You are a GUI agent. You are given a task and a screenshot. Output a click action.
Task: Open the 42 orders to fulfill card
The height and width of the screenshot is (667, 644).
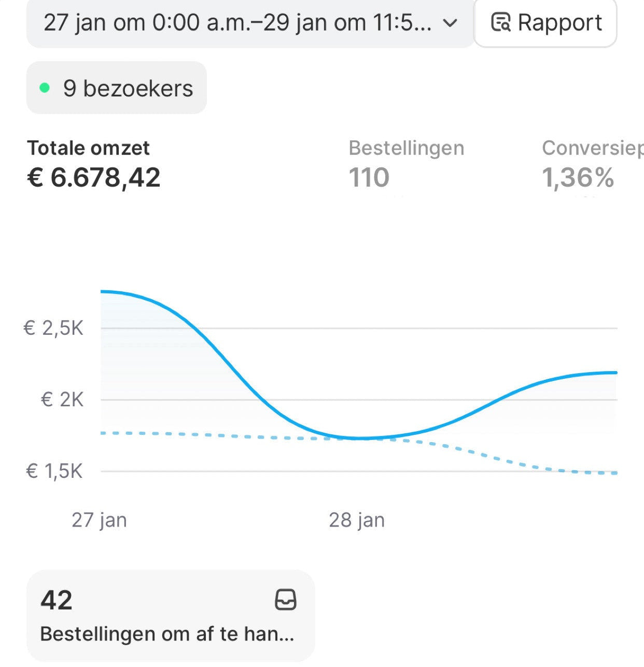[x=171, y=615]
